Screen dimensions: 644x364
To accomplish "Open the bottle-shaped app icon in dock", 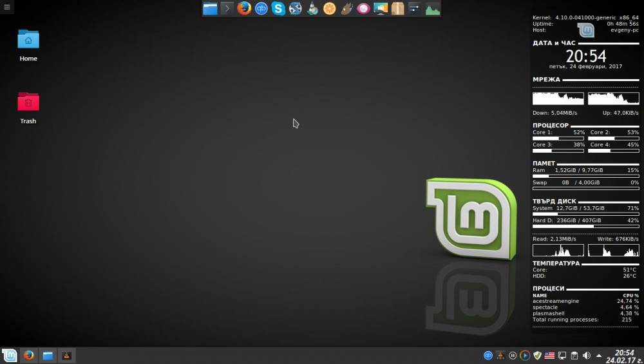I will 312,8.
